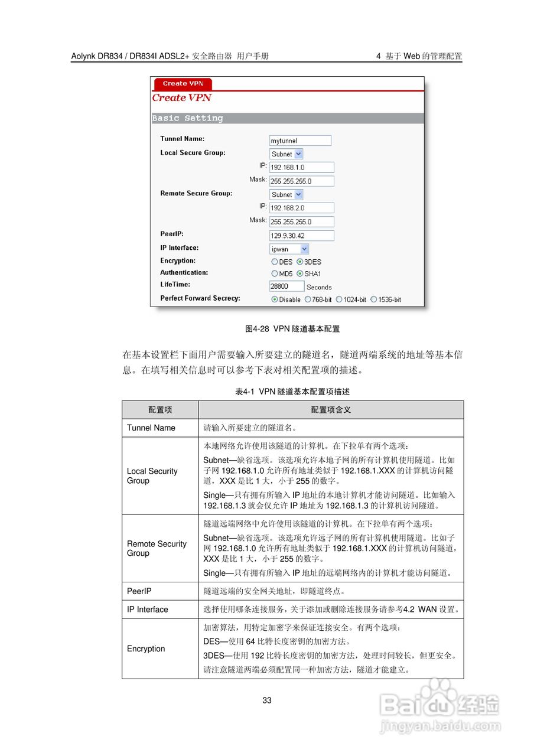Select the DES encryption radio button
The width and height of the screenshot is (534, 756).
point(273,262)
